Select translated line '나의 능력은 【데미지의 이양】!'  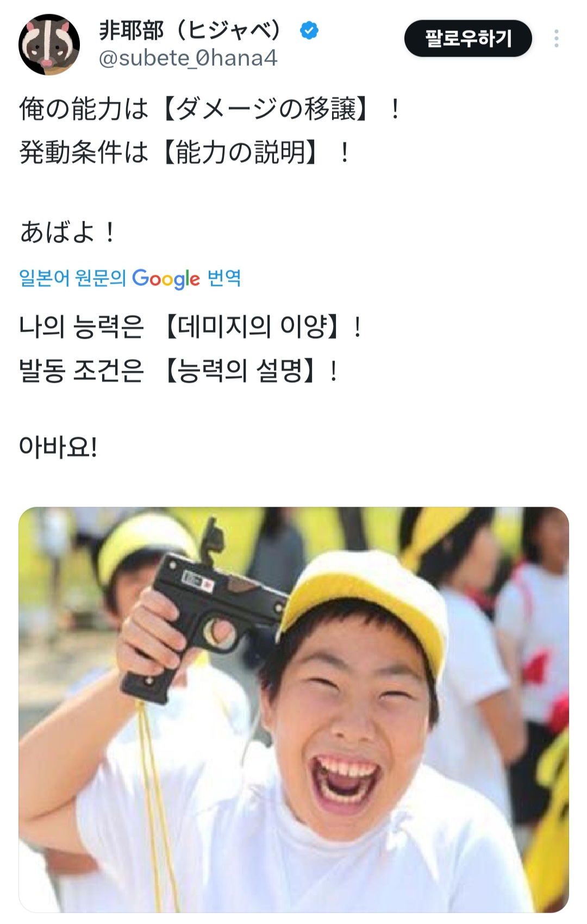point(190,328)
